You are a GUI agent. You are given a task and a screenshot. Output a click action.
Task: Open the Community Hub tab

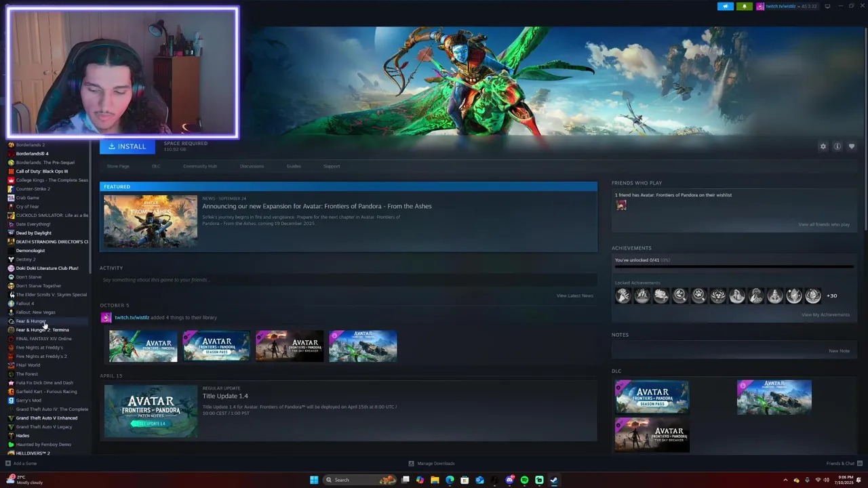pos(200,166)
